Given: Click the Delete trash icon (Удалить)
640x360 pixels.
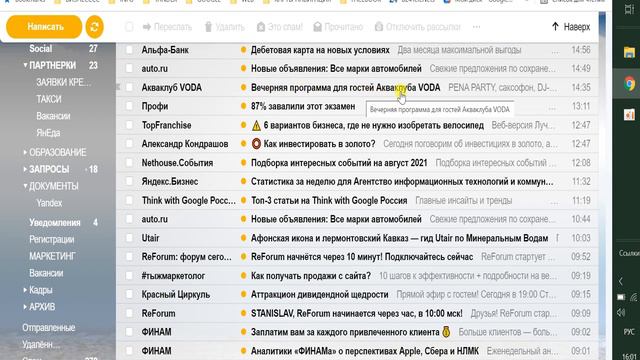Looking at the screenshot, I should 208,27.
